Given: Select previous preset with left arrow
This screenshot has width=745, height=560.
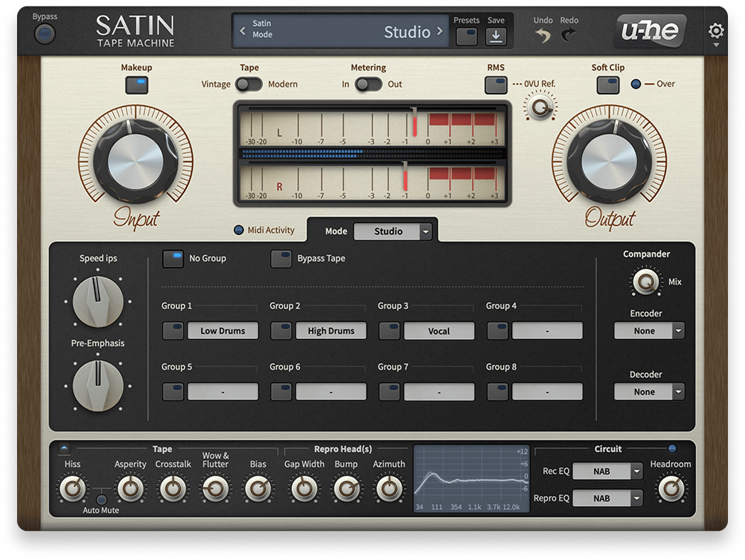Looking at the screenshot, I should coord(242,31).
